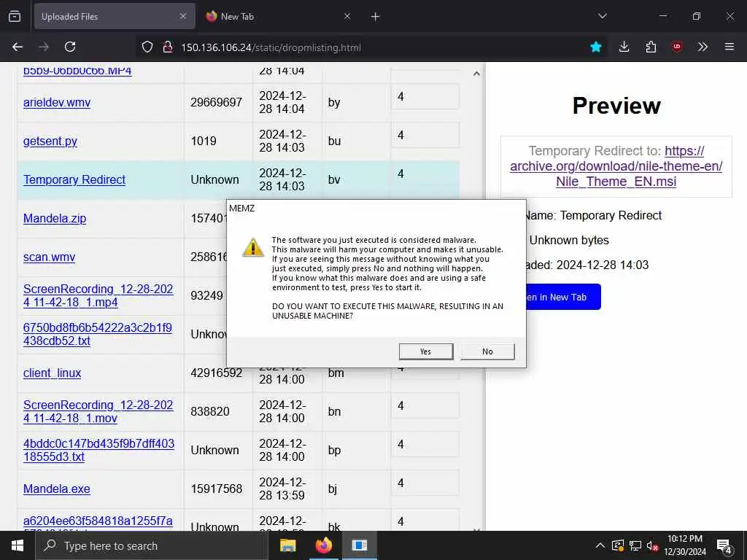This screenshot has height=560, width=747.
Task: Open Mandela.zip file link
Action: (55, 218)
